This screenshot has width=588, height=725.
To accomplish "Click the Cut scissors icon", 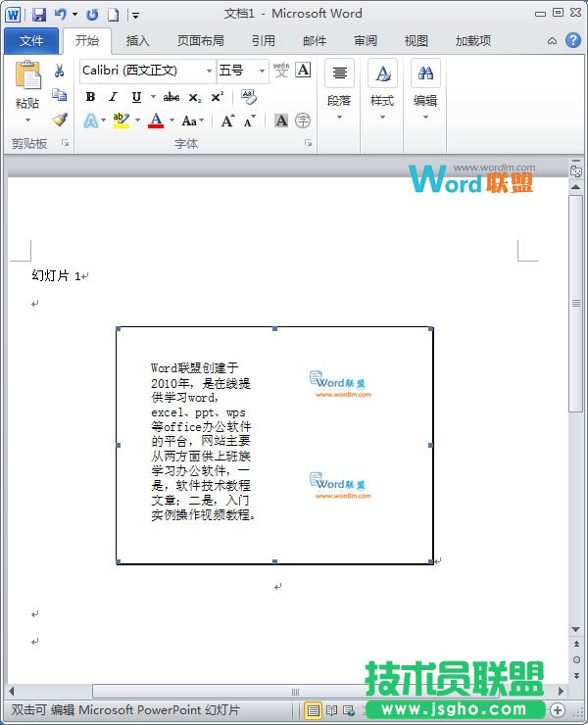I will (x=60, y=71).
